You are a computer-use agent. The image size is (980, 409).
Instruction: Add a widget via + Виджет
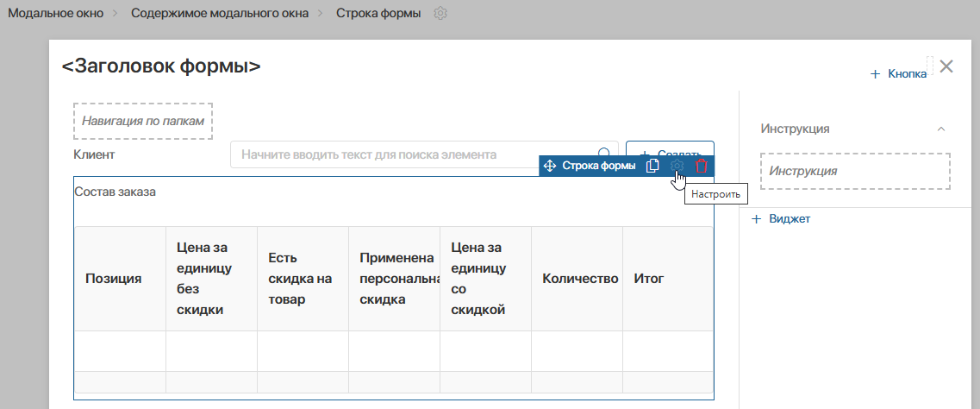(781, 219)
